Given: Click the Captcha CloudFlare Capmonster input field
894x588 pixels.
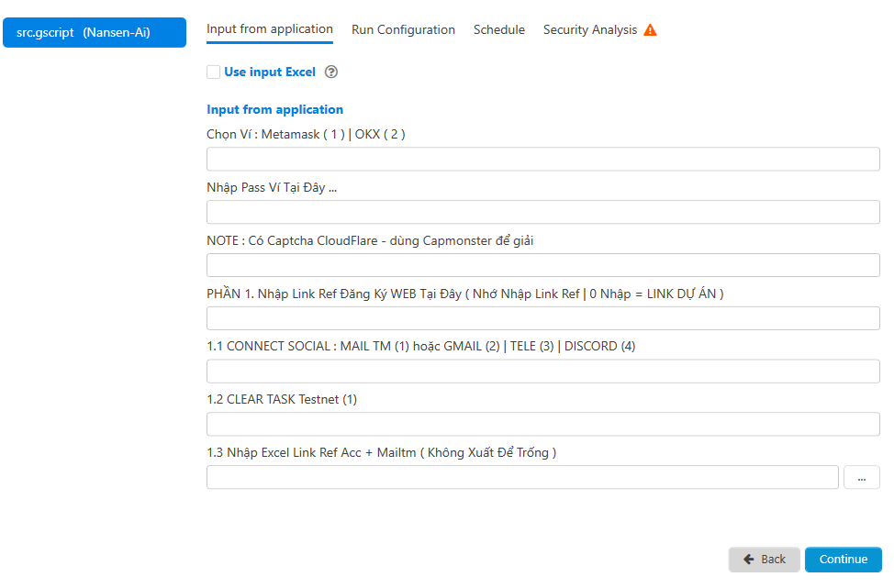Looking at the screenshot, I should tap(542, 265).
